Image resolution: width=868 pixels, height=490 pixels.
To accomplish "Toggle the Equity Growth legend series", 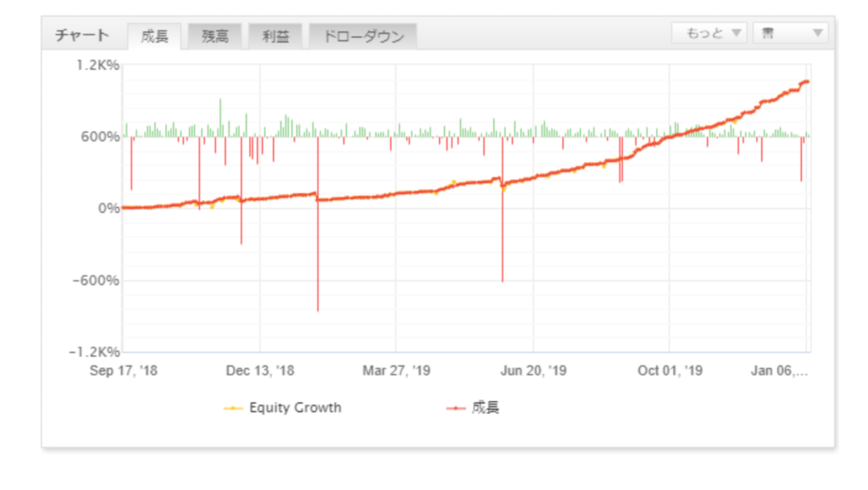I will pyautogui.click(x=297, y=408).
